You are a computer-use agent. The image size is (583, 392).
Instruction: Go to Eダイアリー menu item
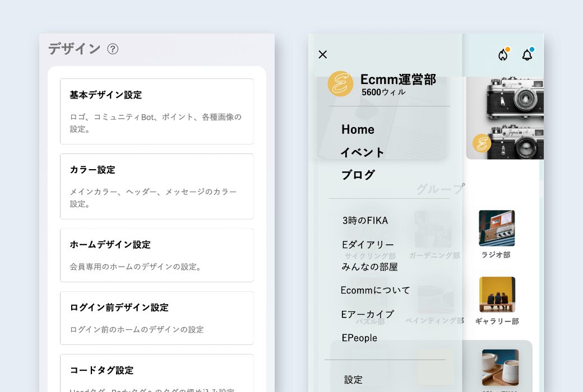tap(368, 245)
